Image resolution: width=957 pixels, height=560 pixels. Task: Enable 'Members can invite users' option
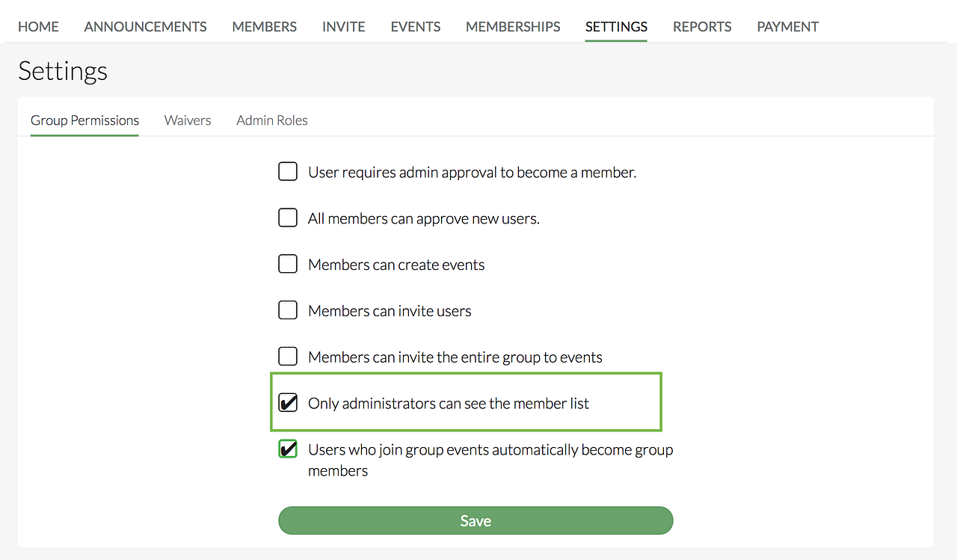288,311
